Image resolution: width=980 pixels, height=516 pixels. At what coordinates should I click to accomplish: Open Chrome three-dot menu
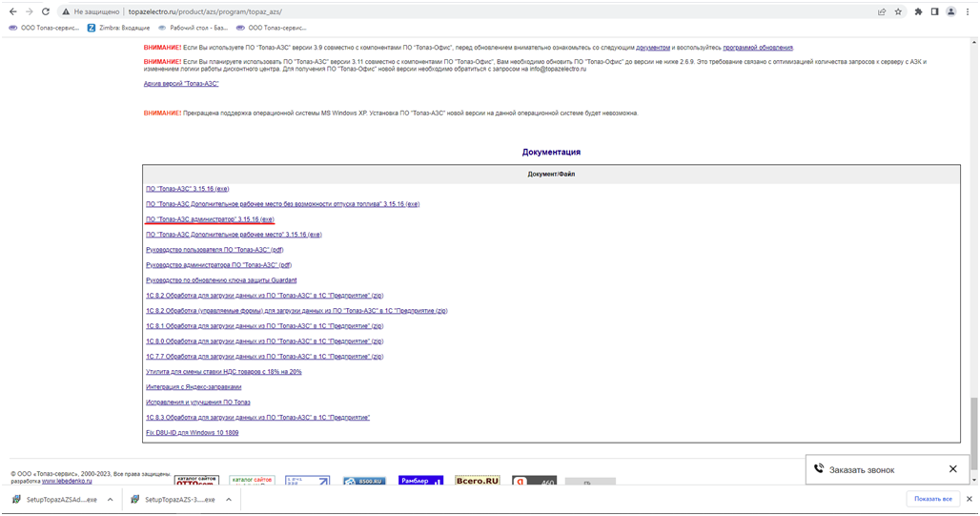point(968,11)
